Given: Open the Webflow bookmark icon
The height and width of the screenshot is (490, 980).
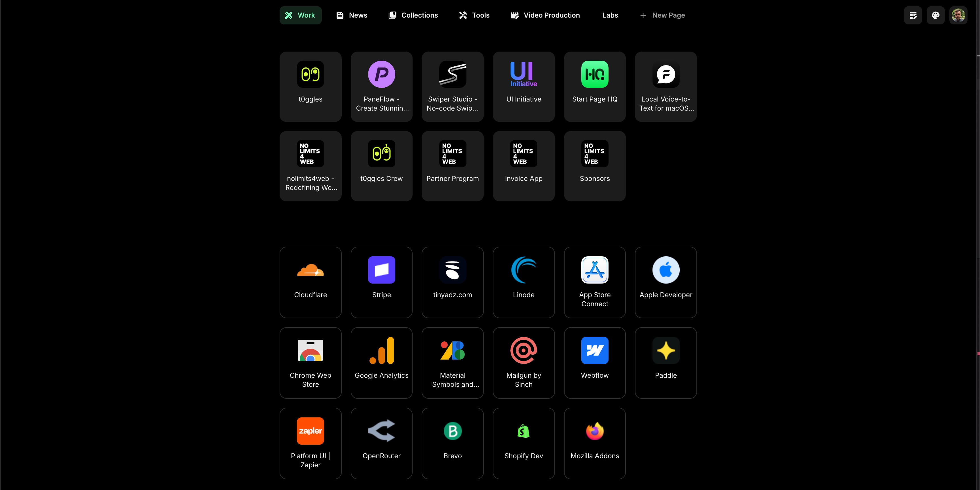Looking at the screenshot, I should 595,351.
